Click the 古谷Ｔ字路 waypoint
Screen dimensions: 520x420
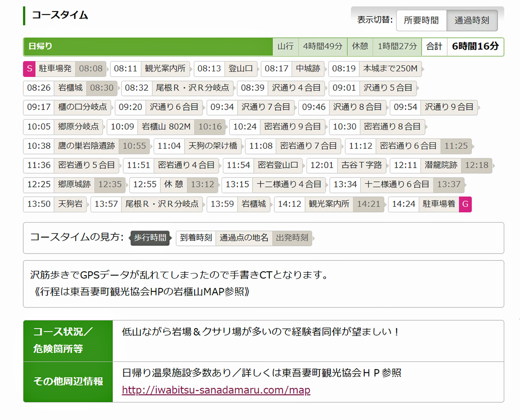361,165
